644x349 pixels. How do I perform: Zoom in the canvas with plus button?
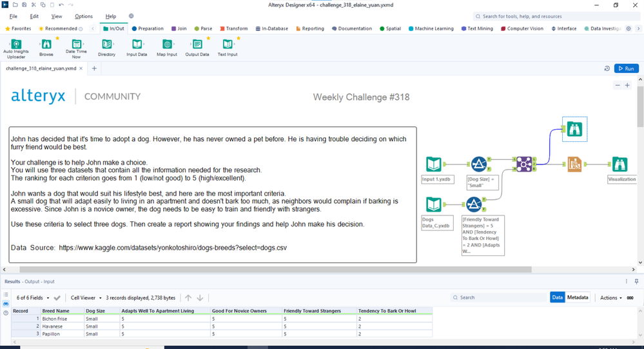tap(627, 85)
